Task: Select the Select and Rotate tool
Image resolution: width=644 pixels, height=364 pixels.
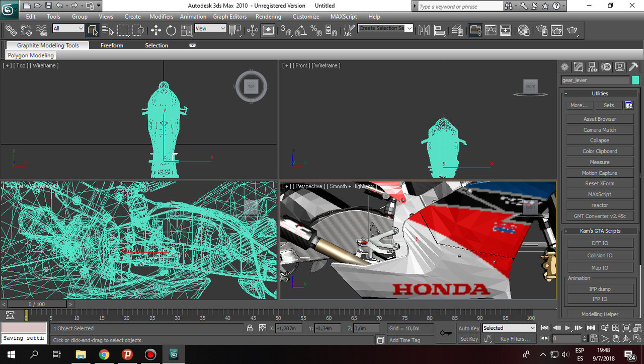Action: click(x=171, y=30)
